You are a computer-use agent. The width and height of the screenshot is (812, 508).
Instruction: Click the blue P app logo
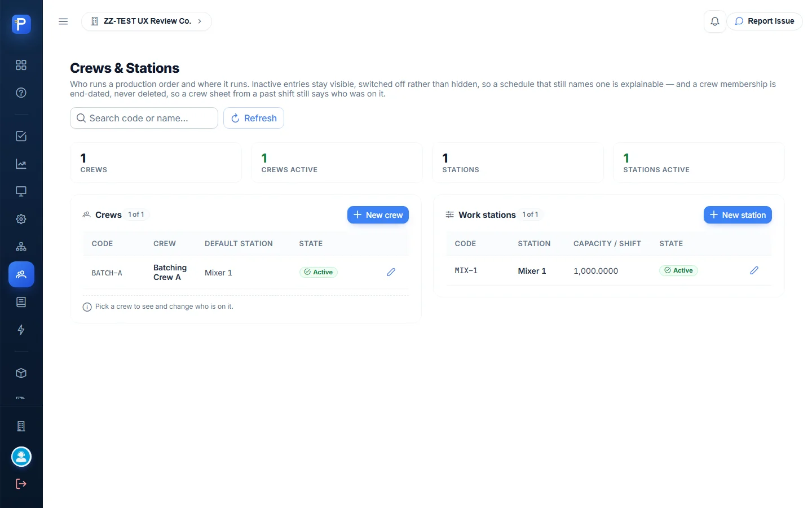(21, 24)
